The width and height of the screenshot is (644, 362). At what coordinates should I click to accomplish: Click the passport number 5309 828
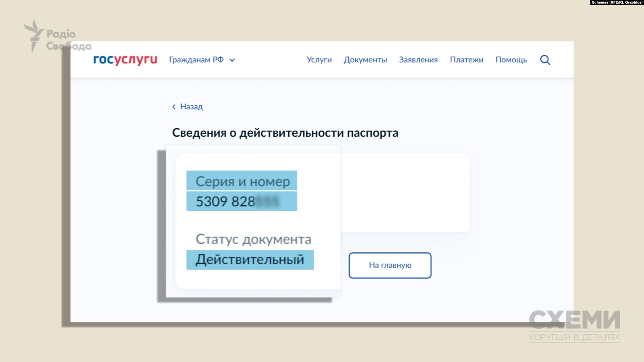[x=225, y=201]
